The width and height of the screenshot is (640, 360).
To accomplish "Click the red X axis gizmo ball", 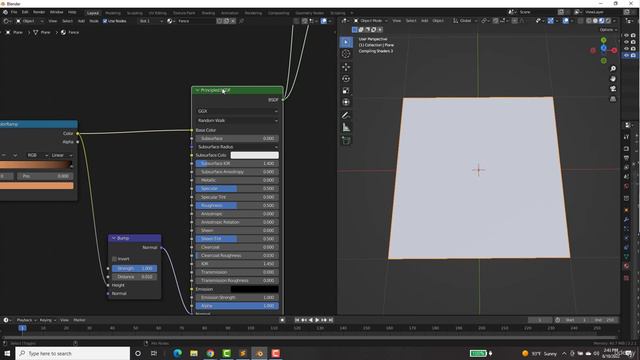I will click(614, 50).
